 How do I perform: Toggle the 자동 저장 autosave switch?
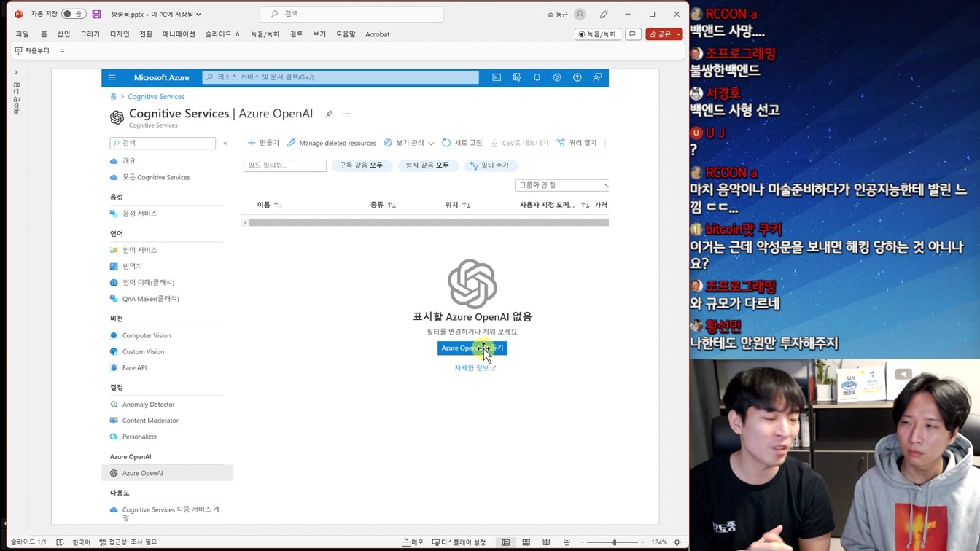[74, 14]
